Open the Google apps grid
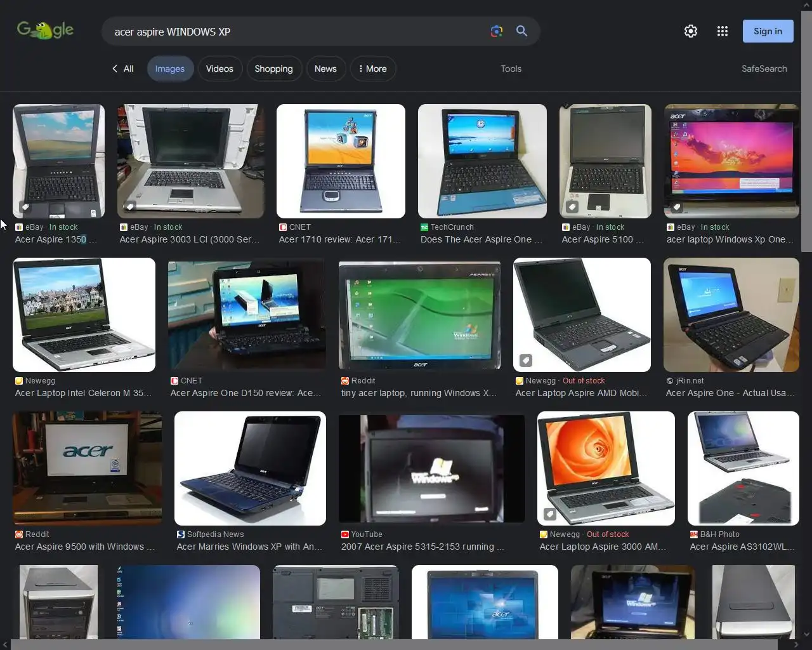The height and width of the screenshot is (650, 812). click(723, 31)
